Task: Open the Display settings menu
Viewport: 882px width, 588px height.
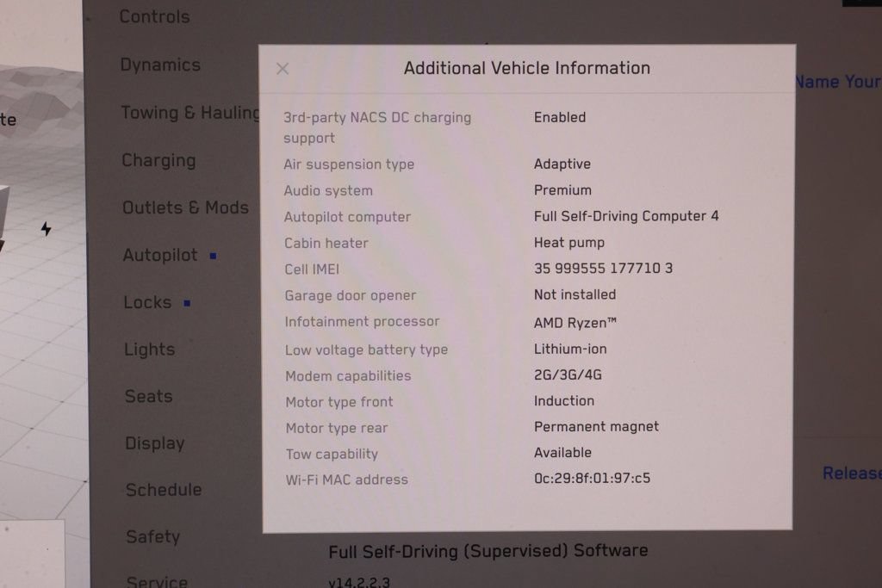Action: coord(155,443)
